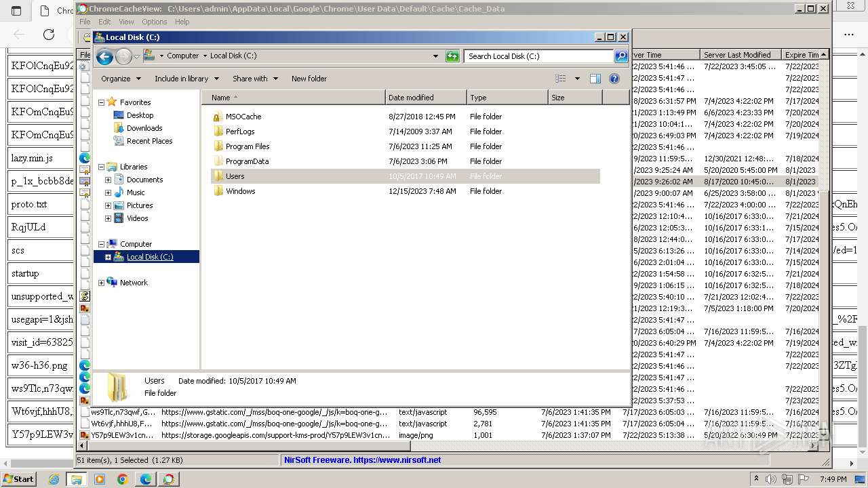Refresh the Local Disk (C:) folder view

452,56
